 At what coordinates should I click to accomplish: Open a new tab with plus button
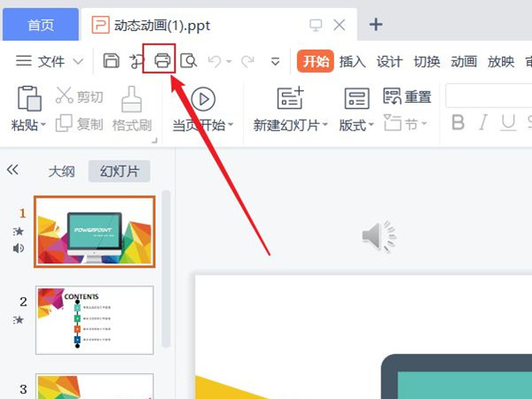[376, 24]
